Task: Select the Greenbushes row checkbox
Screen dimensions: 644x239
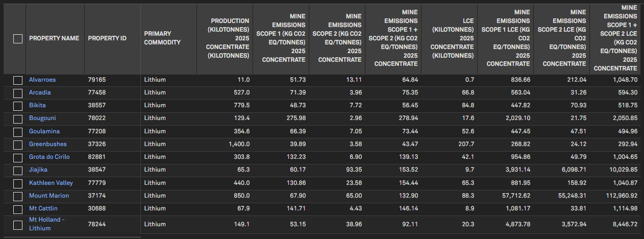Action: (x=18, y=145)
